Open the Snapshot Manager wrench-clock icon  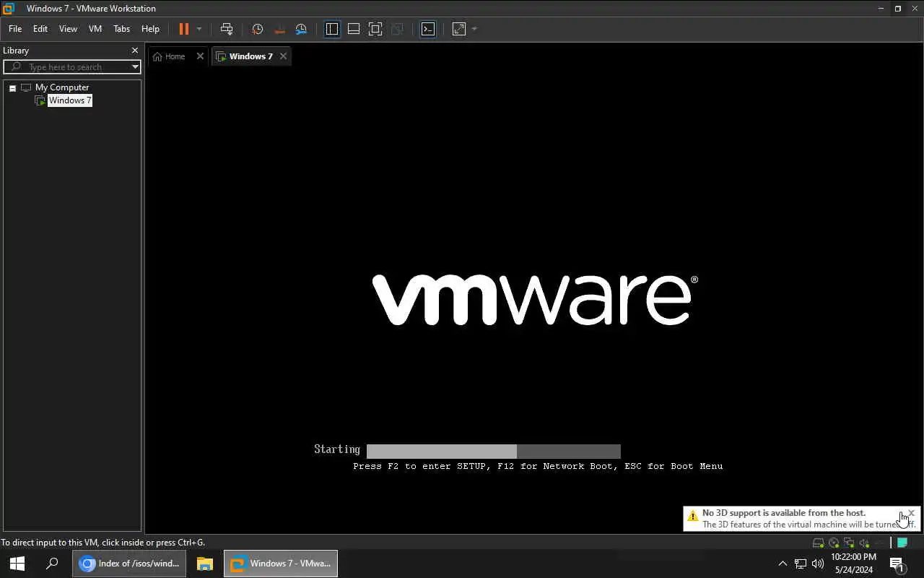tap(301, 29)
